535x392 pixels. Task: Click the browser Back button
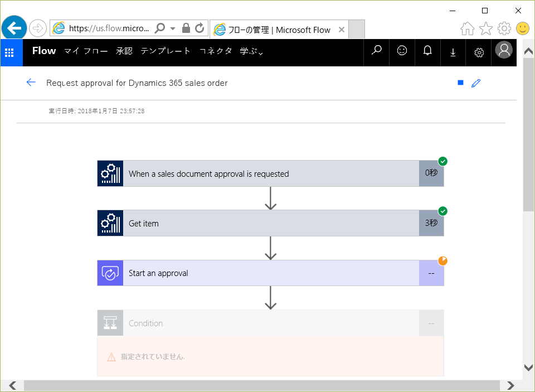click(x=14, y=28)
